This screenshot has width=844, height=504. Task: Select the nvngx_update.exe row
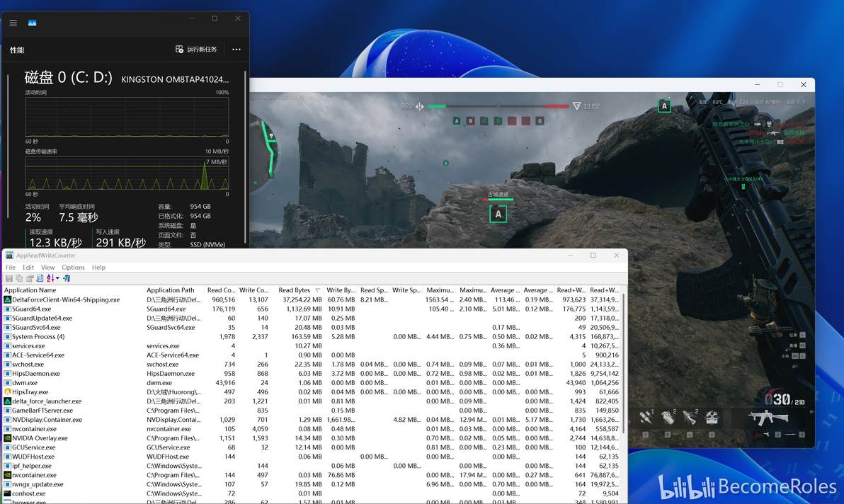click(312, 484)
